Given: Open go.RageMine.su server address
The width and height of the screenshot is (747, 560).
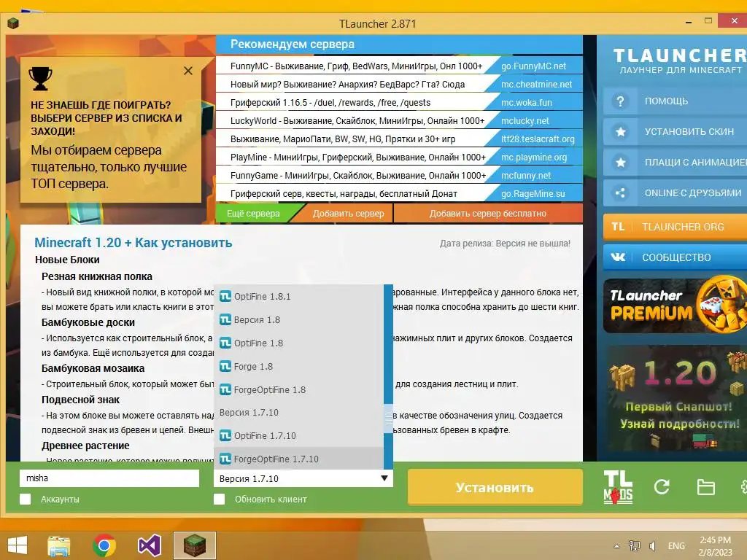Looking at the screenshot, I should (533, 194).
